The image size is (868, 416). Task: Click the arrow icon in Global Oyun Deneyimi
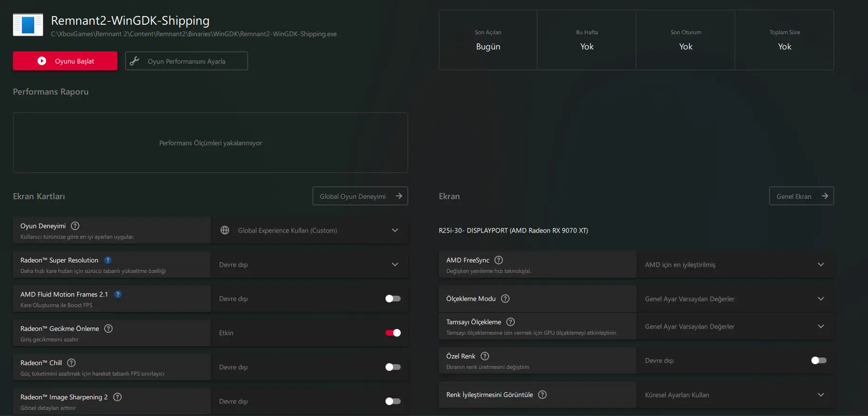pos(399,196)
